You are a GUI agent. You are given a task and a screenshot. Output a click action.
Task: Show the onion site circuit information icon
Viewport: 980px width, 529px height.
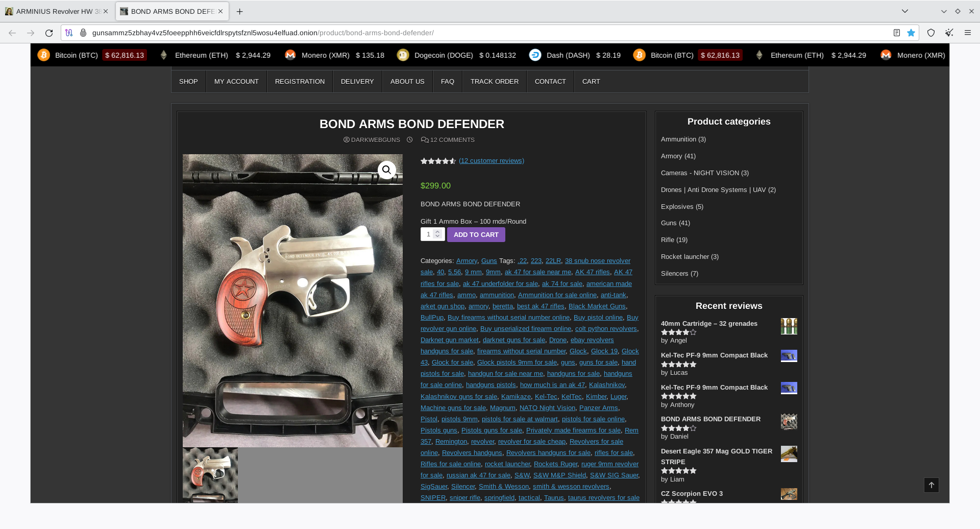pyautogui.click(x=83, y=33)
